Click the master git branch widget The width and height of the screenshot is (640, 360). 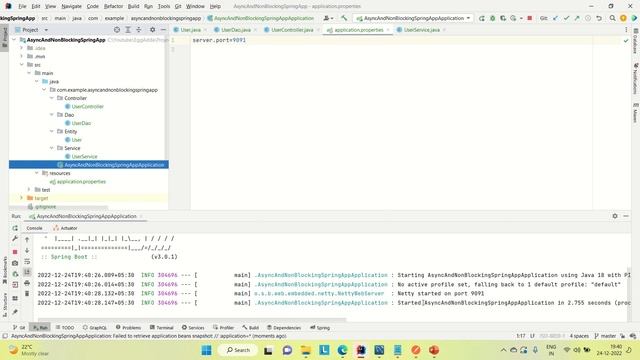605,336
